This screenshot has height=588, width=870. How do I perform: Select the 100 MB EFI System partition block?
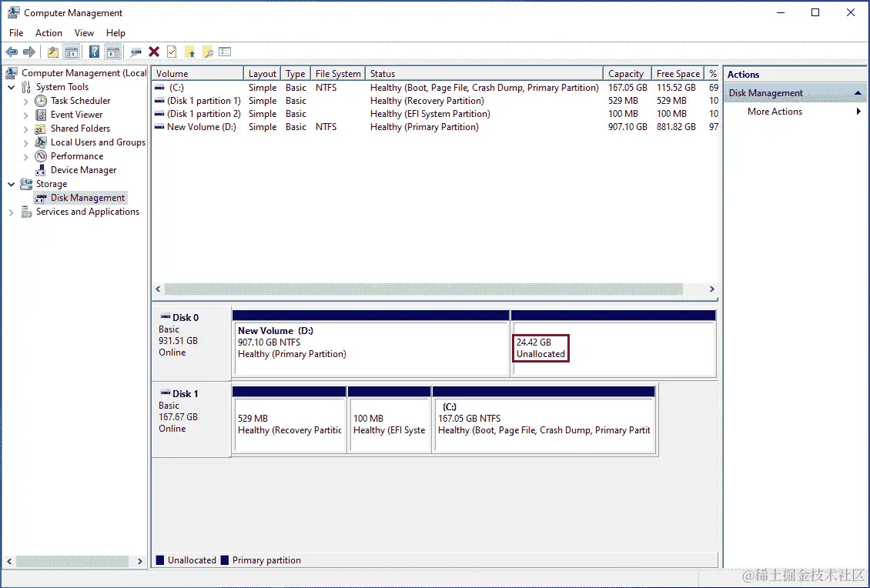(390, 420)
